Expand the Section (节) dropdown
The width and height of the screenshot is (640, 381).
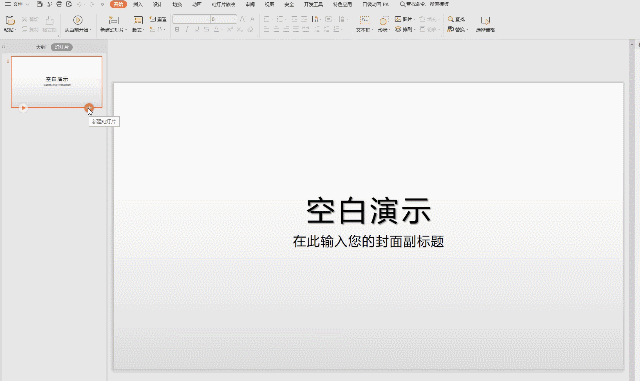tap(158, 29)
